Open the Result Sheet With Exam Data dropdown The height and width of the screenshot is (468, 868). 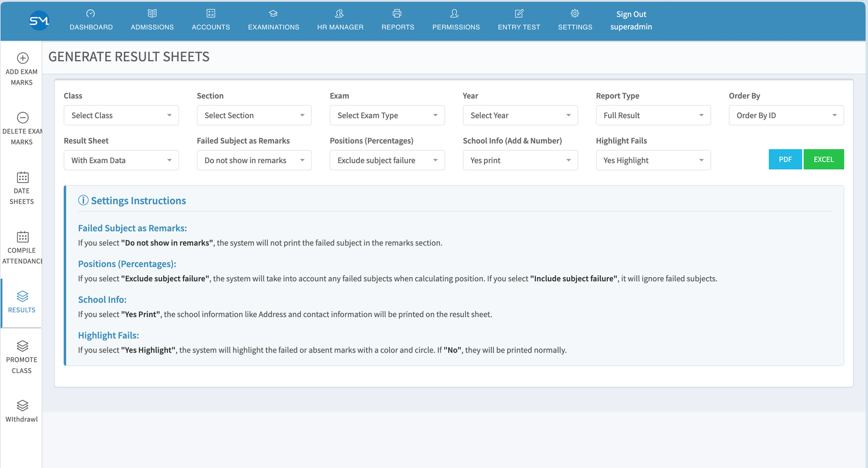click(x=122, y=161)
